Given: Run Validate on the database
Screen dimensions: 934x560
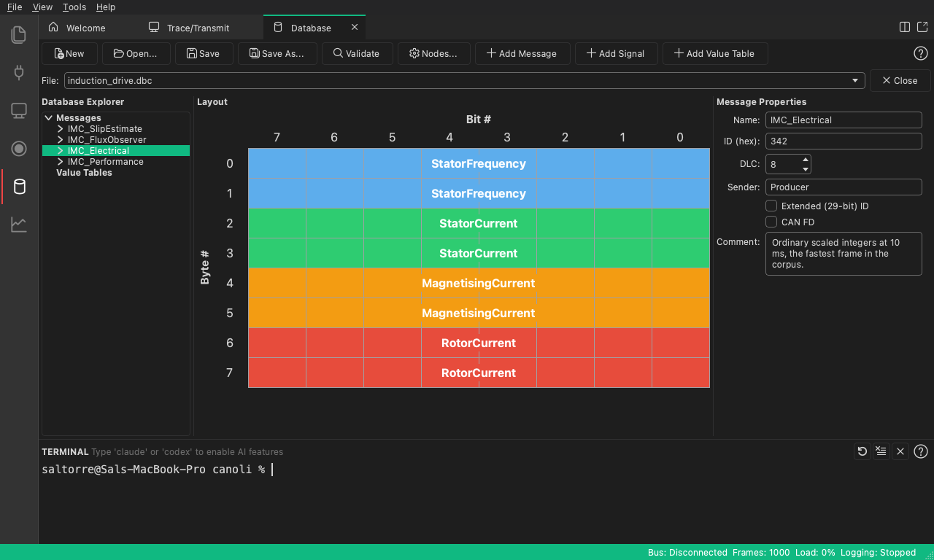Looking at the screenshot, I should pyautogui.click(x=358, y=53).
